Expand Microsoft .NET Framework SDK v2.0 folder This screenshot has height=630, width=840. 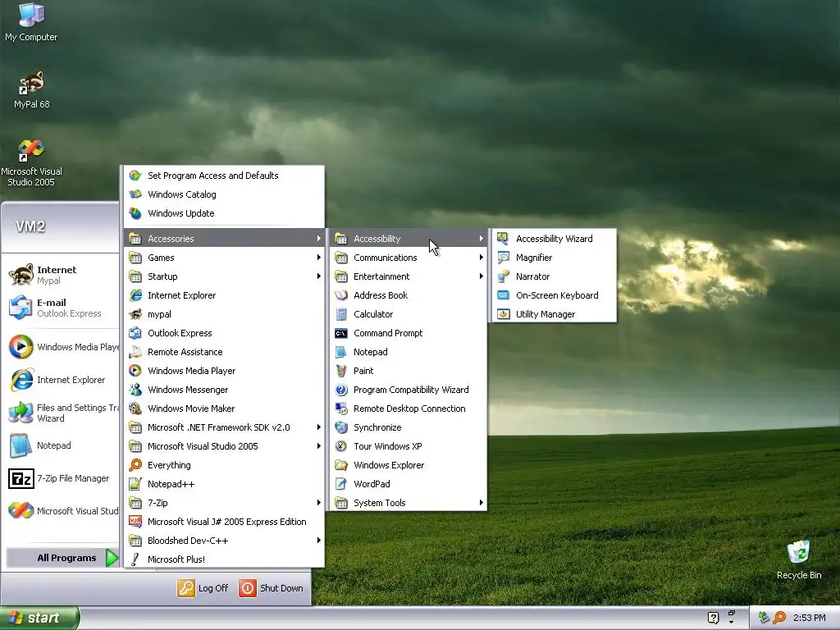[x=224, y=427]
